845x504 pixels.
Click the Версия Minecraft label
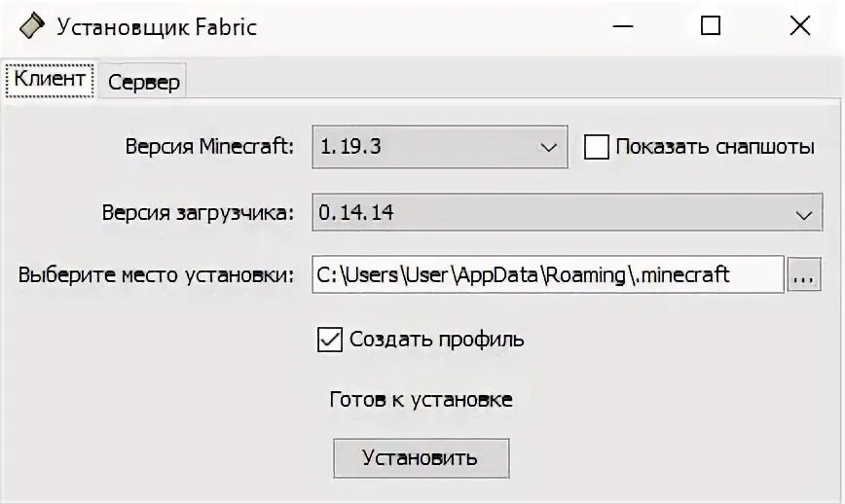pyautogui.click(x=208, y=147)
